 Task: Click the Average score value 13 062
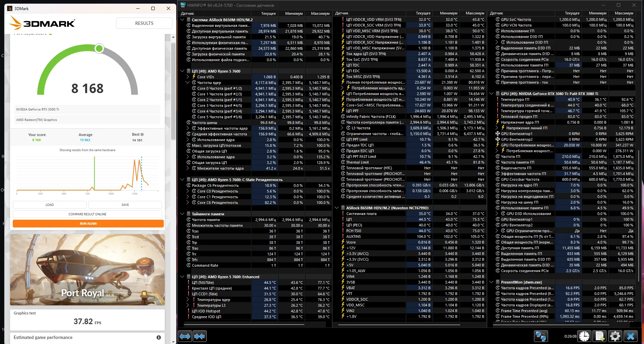coord(85,140)
